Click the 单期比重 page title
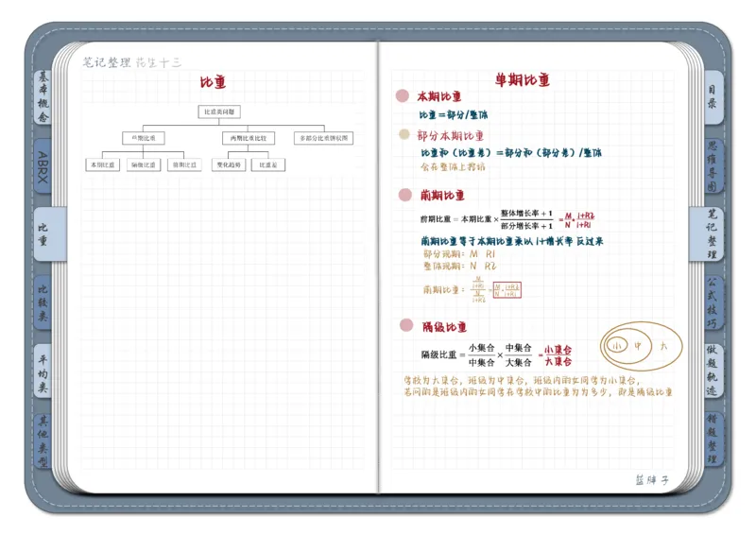 pyautogui.click(x=523, y=80)
